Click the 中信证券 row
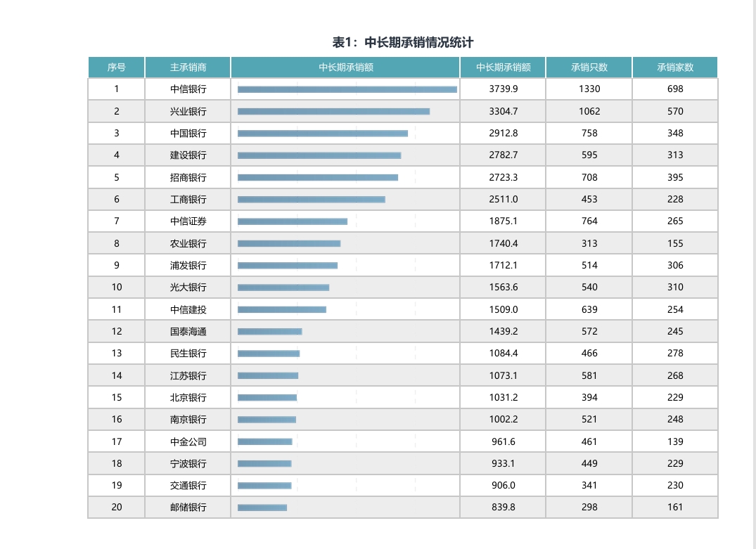This screenshot has width=756, height=549. click(x=186, y=221)
